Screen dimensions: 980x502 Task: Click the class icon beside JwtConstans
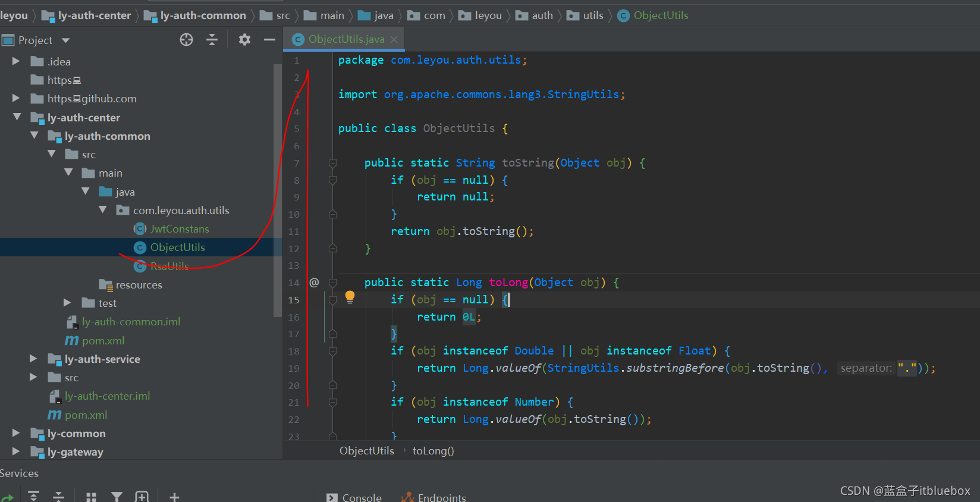(140, 229)
